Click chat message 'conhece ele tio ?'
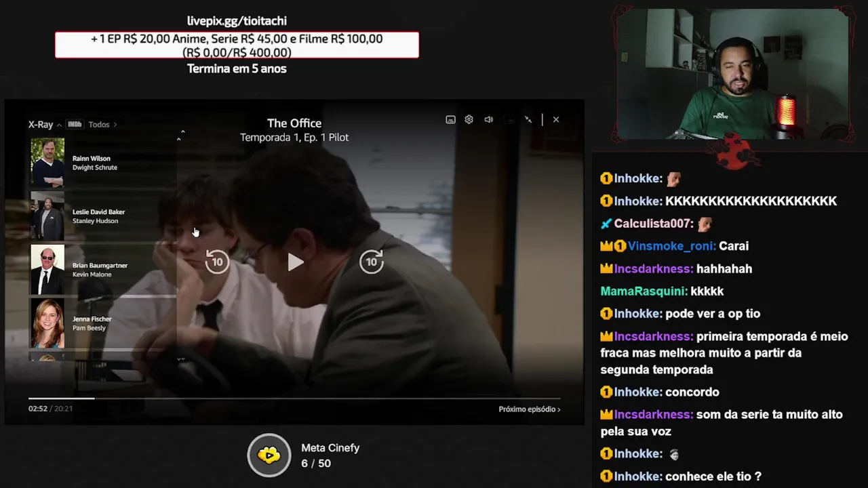868x488 pixels. pos(713,476)
